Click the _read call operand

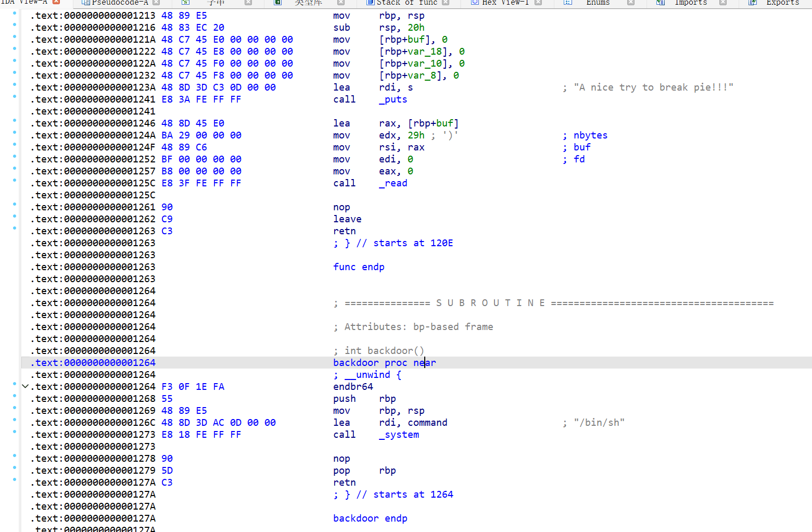(x=393, y=183)
